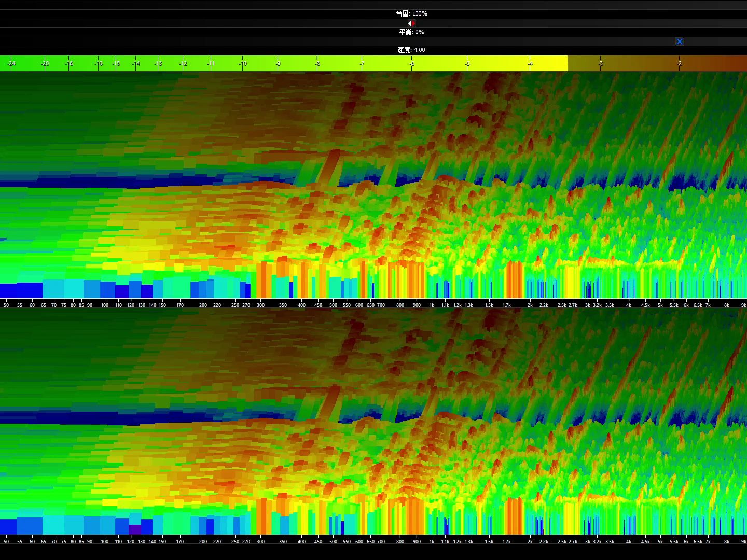Click the 500 label on the lower frequency axis
Viewport: 747px width, 560px height.
333,541
